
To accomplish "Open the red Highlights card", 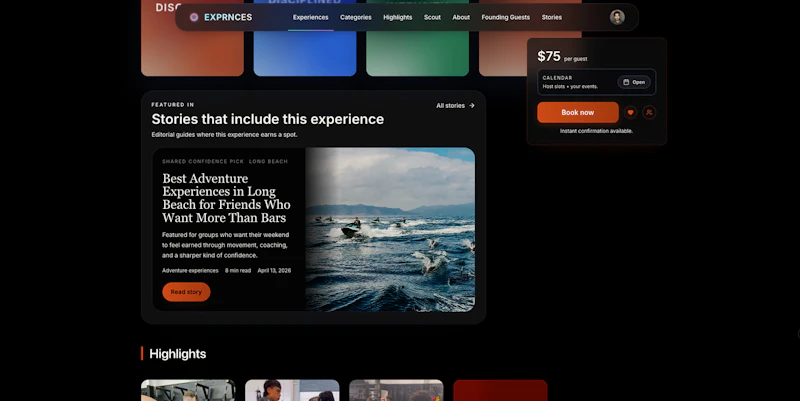I will pyautogui.click(x=501, y=390).
